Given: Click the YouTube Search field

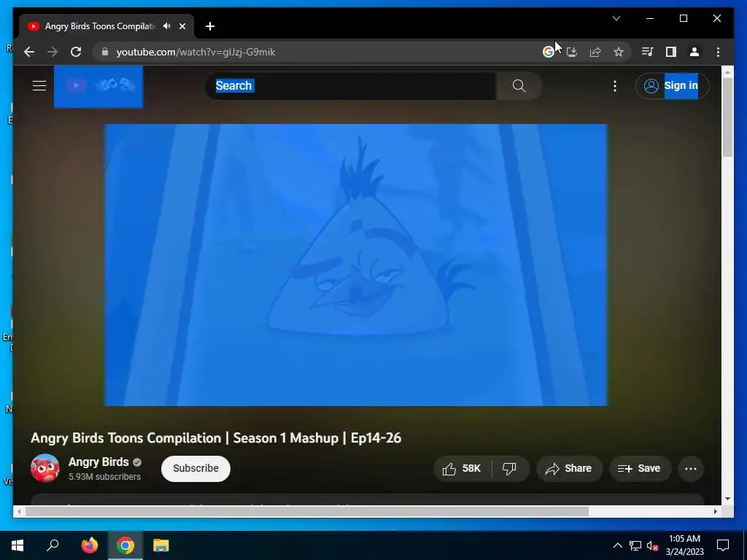Looking at the screenshot, I should click(x=350, y=86).
